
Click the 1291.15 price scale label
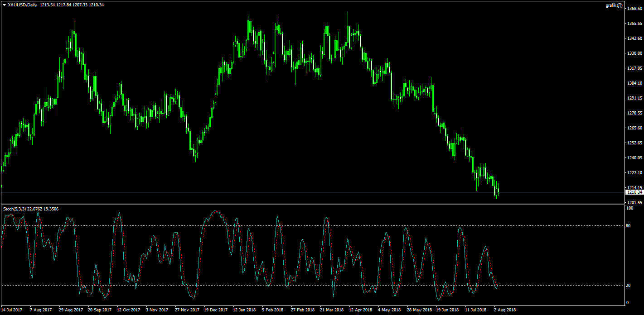[635, 98]
